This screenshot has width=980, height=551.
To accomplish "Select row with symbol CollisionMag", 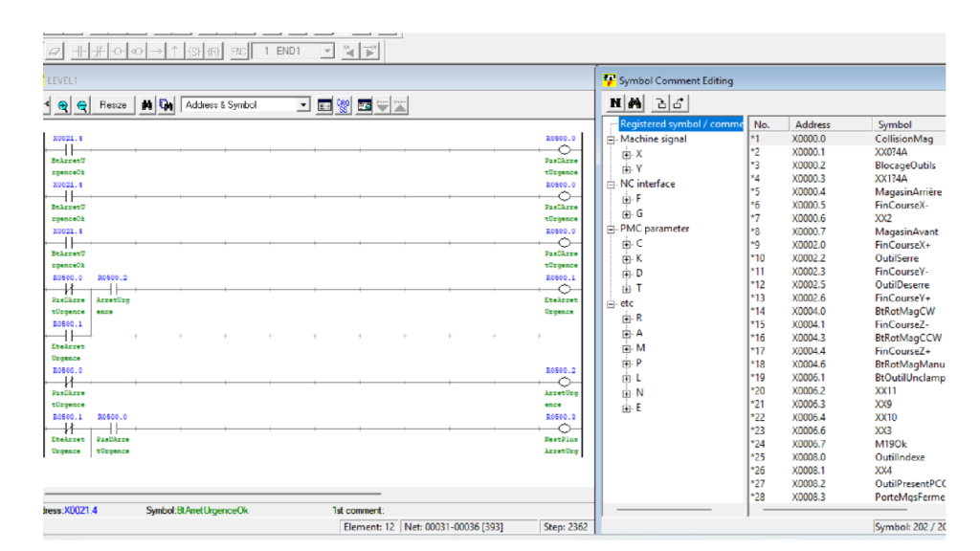I will click(x=848, y=139).
